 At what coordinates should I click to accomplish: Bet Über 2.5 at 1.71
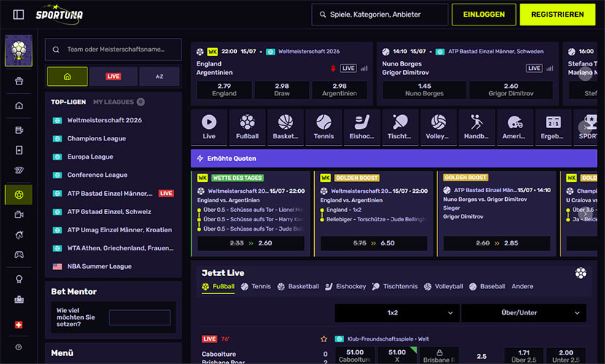coord(523,355)
